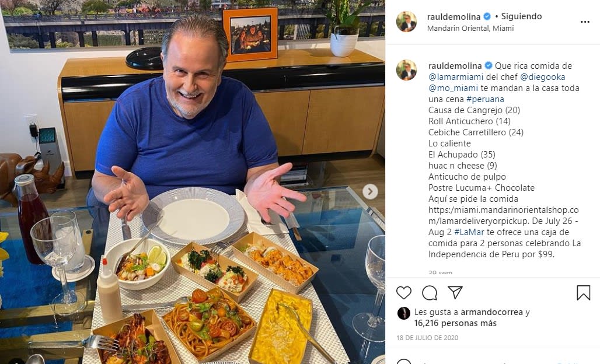This screenshot has width=600, height=364.
Task: Click the small liker avatar icon
Action: pyautogui.click(x=404, y=313)
